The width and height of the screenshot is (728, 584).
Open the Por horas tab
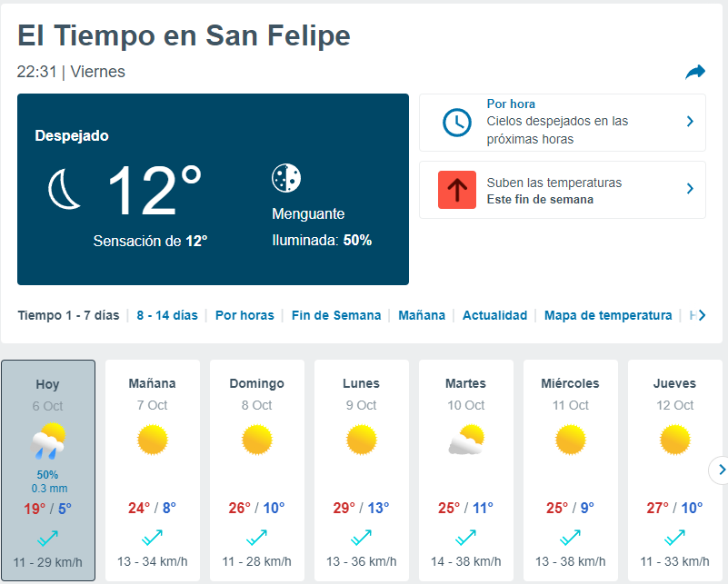pos(244,315)
